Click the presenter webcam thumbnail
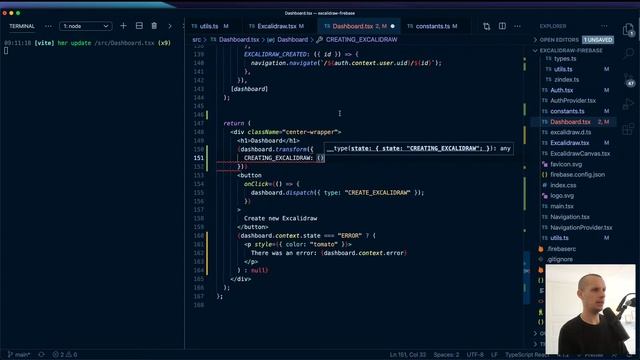Screen dimensions: 640x360 click(x=590, y=309)
